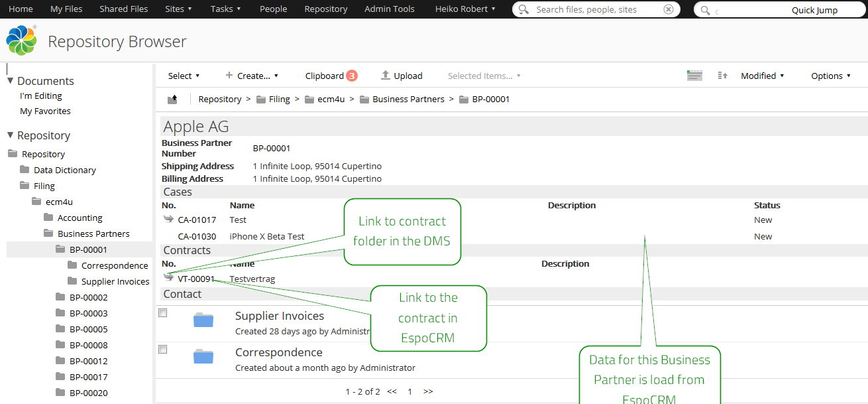Open the Select dropdown
868x404 pixels.
tap(184, 76)
